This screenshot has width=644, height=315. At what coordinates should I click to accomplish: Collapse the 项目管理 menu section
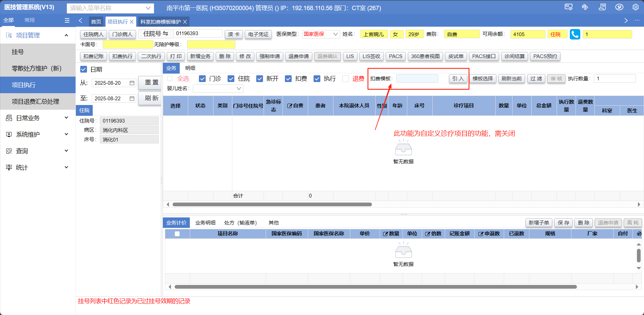[66, 35]
